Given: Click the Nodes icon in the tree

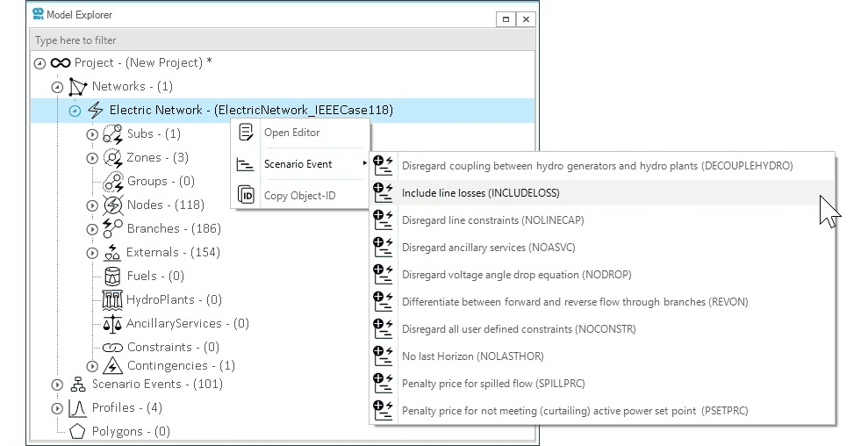Looking at the screenshot, I should (113, 205).
